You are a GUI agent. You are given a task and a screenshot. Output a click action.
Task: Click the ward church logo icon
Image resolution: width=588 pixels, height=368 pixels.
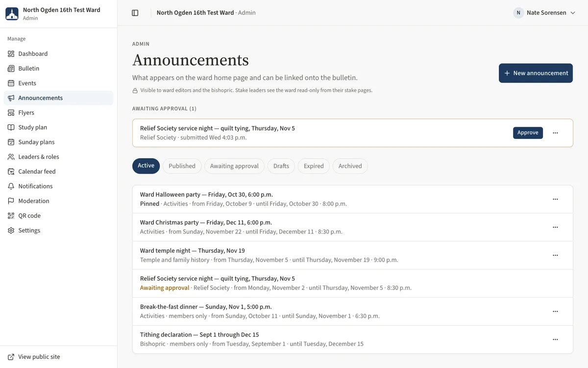point(12,14)
